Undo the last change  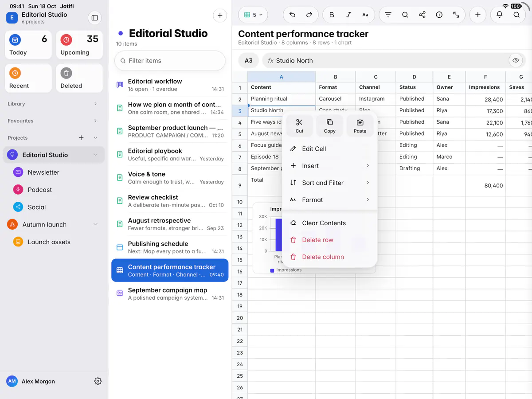click(x=292, y=15)
